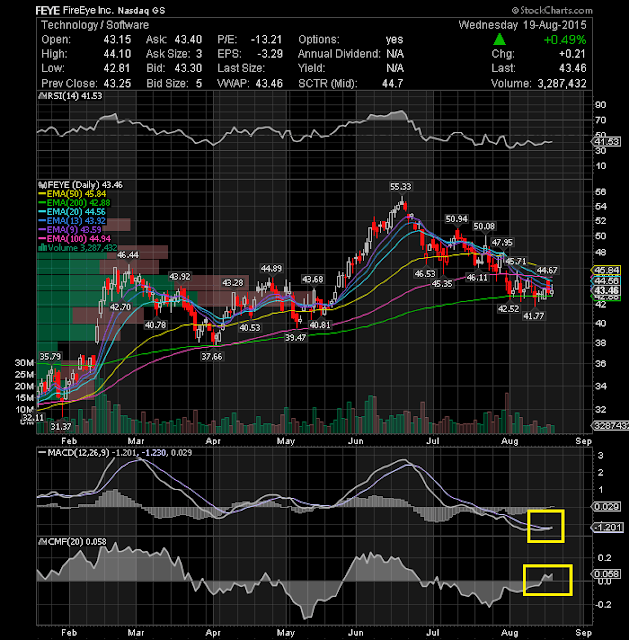Viewport: 629px width, 640px height.
Task: Click the -1.201 MACD axis tag
Action: pos(607,527)
